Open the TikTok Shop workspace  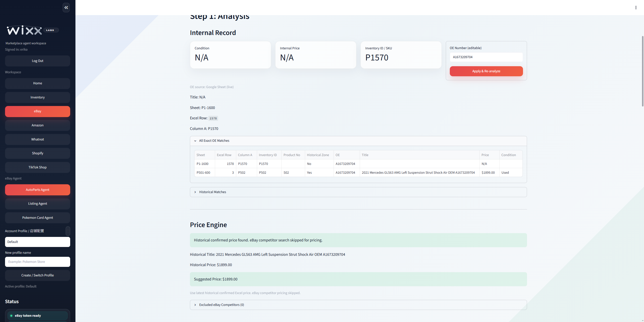37,167
